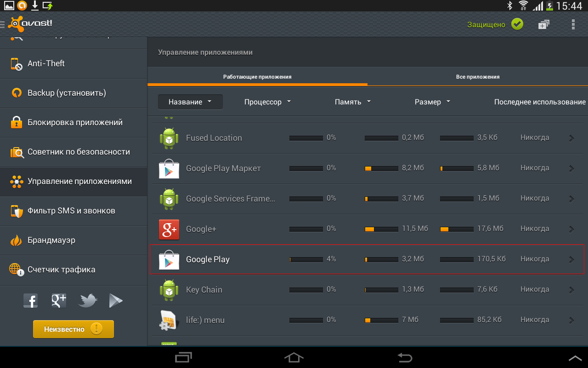Open Советник по безопасности in sidebar
The image size is (588, 368).
click(x=73, y=152)
